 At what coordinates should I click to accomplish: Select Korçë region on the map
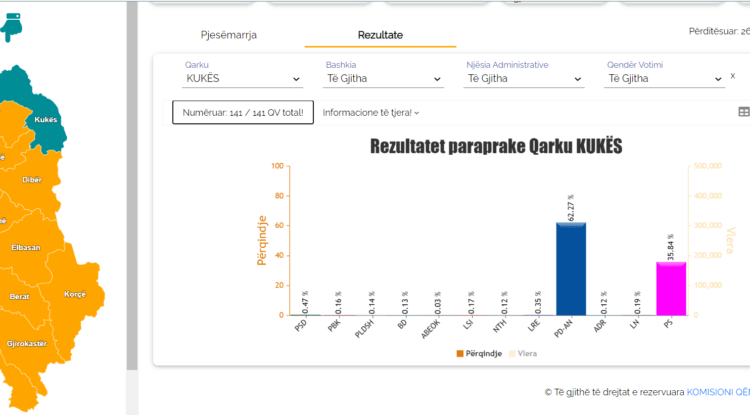(75, 294)
